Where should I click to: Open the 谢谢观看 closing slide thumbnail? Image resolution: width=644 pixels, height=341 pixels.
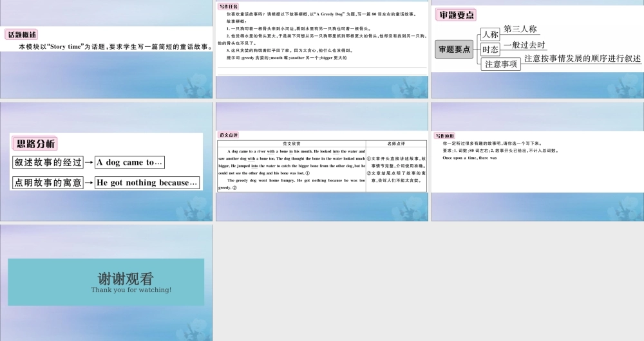[106, 282]
